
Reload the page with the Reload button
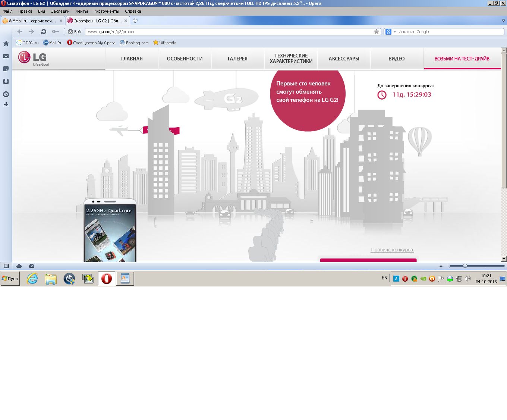[x=44, y=32]
